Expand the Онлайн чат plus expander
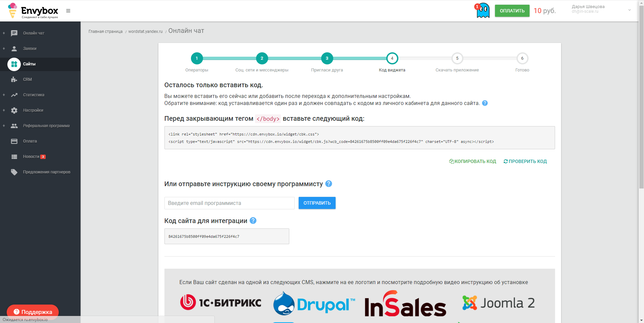This screenshot has width=644, height=323. pyautogui.click(x=4, y=33)
